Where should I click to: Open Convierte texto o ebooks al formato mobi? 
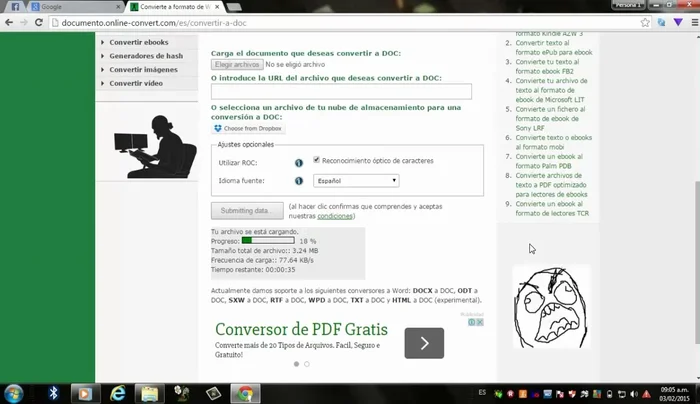click(554, 142)
